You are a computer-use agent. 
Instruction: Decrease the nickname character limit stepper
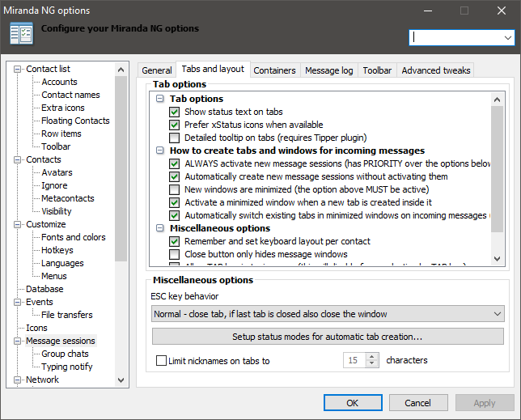point(372,364)
